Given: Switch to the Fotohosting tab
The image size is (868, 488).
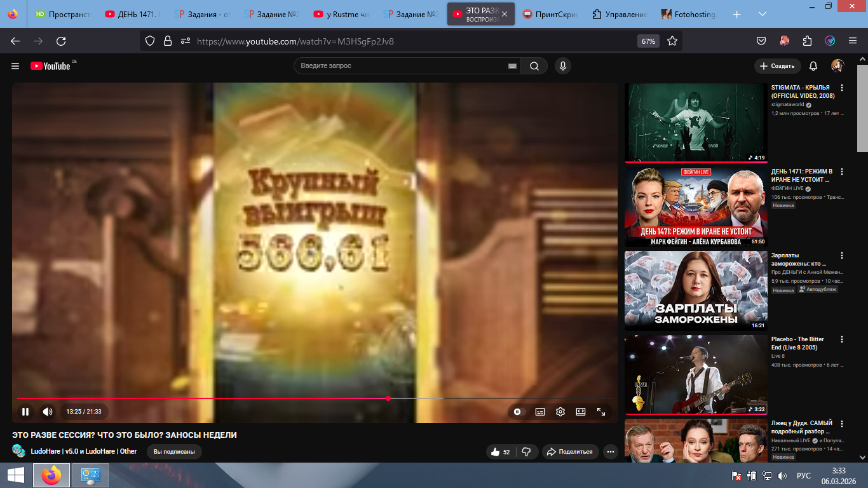Looking at the screenshot, I should [689, 14].
